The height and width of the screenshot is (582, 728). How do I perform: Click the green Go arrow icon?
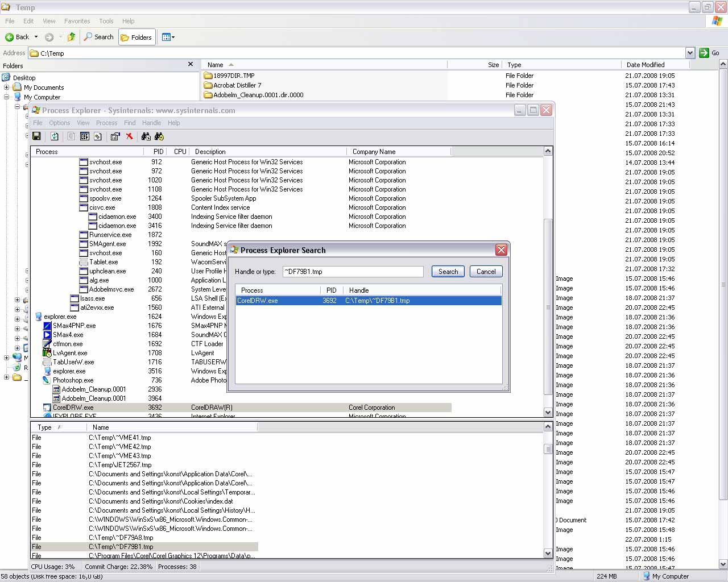click(x=704, y=53)
